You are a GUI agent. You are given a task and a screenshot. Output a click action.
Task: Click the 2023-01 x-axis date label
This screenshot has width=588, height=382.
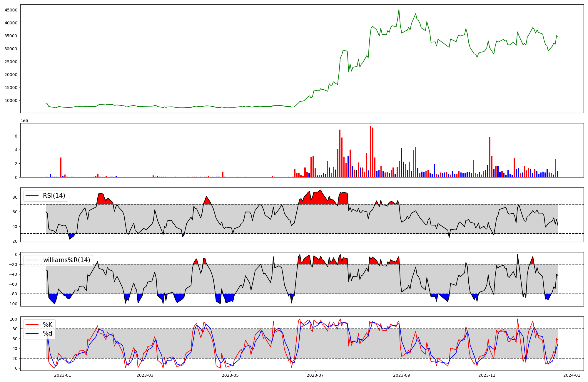click(63, 375)
